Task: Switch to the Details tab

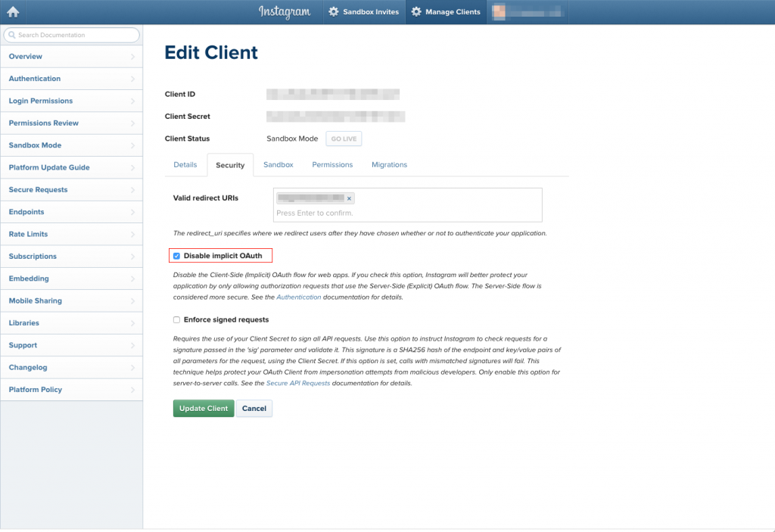Action: point(185,164)
